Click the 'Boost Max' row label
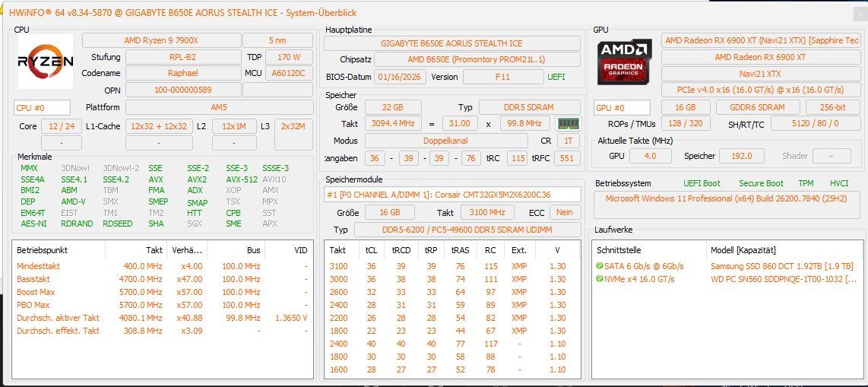868x387 pixels. 36,292
